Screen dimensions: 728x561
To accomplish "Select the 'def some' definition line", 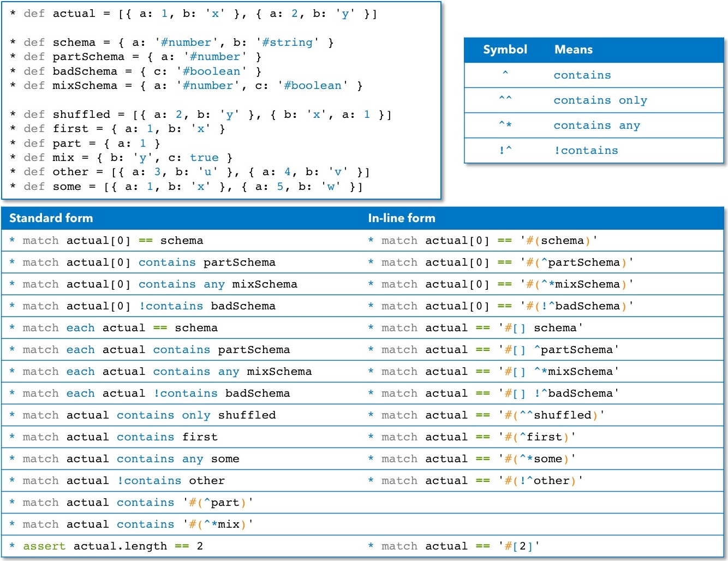I will pyautogui.click(x=186, y=187).
